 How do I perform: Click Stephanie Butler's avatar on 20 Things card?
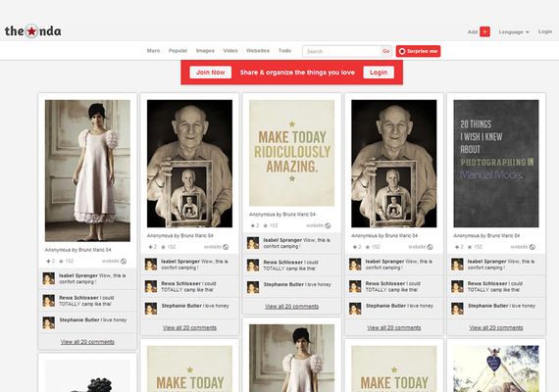(x=457, y=309)
